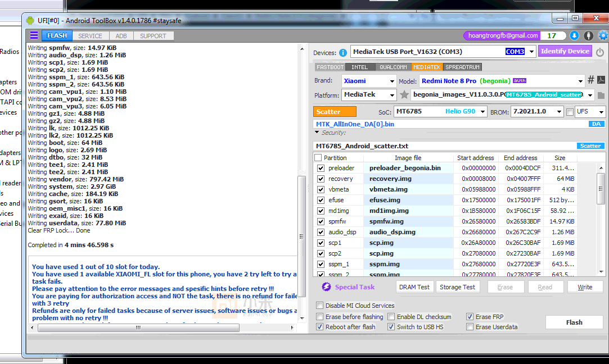Open the hamburger menu icon

click(x=34, y=36)
